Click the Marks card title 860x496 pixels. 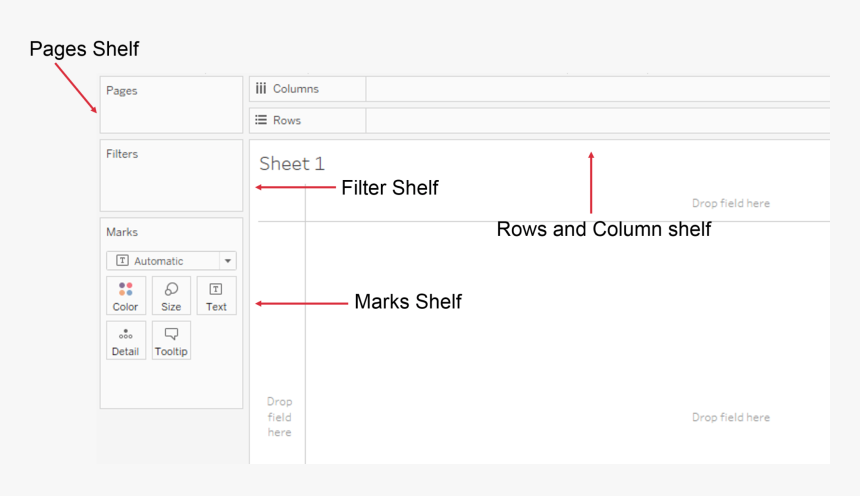pyautogui.click(x=122, y=232)
